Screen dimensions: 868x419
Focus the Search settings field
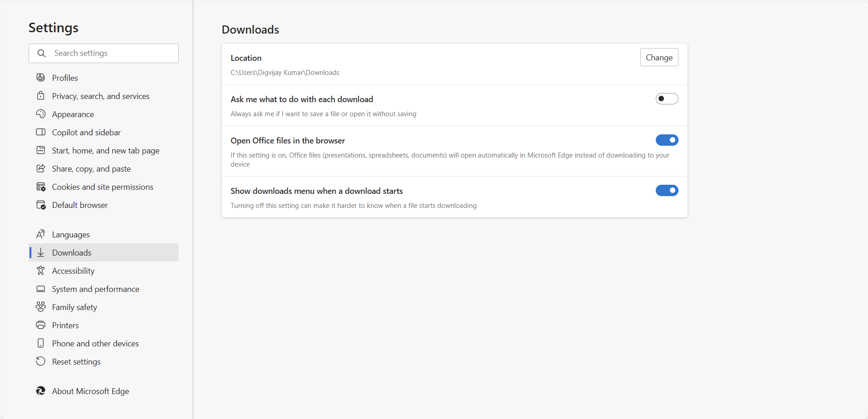pos(114,53)
